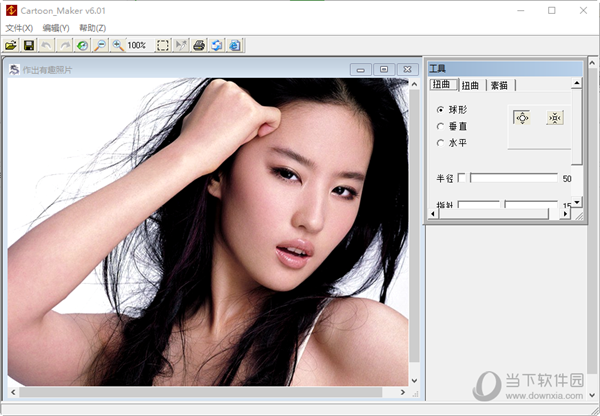Click the 100% zoom level text
Image resolution: width=600 pixels, height=416 pixels.
137,45
